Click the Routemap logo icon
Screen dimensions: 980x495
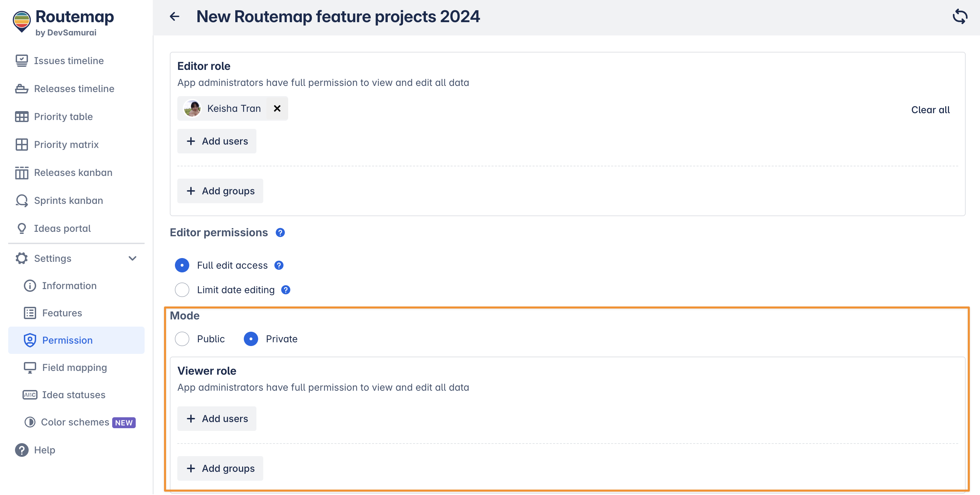[x=22, y=21]
